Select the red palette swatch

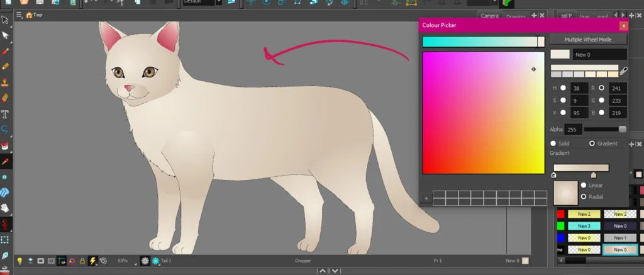[x=560, y=214]
